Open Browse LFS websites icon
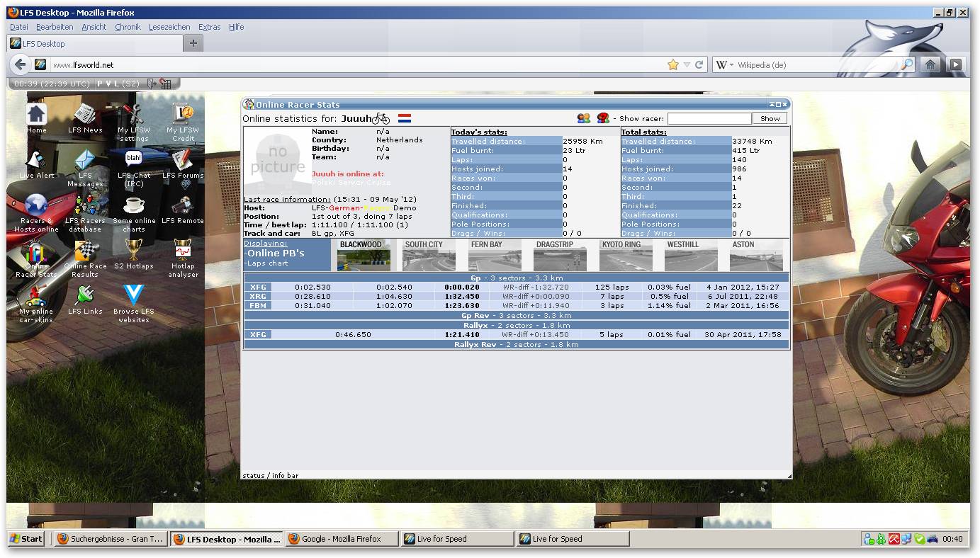980x558 pixels. (134, 295)
